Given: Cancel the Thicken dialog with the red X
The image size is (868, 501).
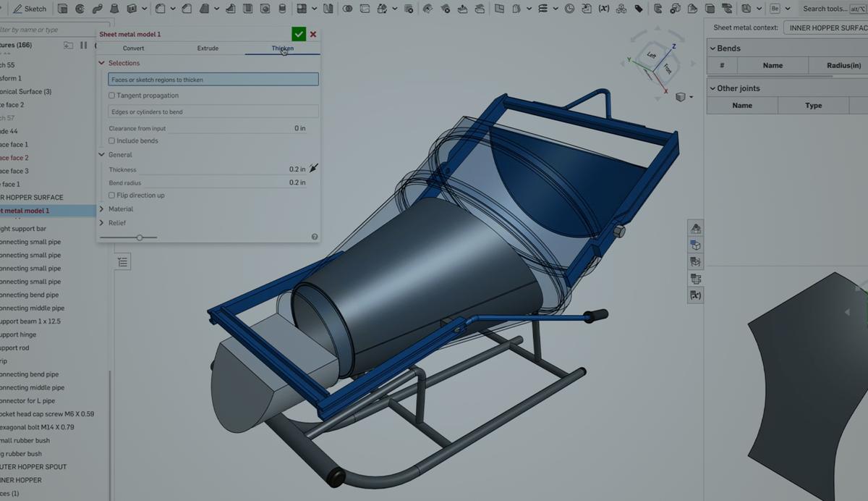Looking at the screenshot, I should tap(312, 33).
